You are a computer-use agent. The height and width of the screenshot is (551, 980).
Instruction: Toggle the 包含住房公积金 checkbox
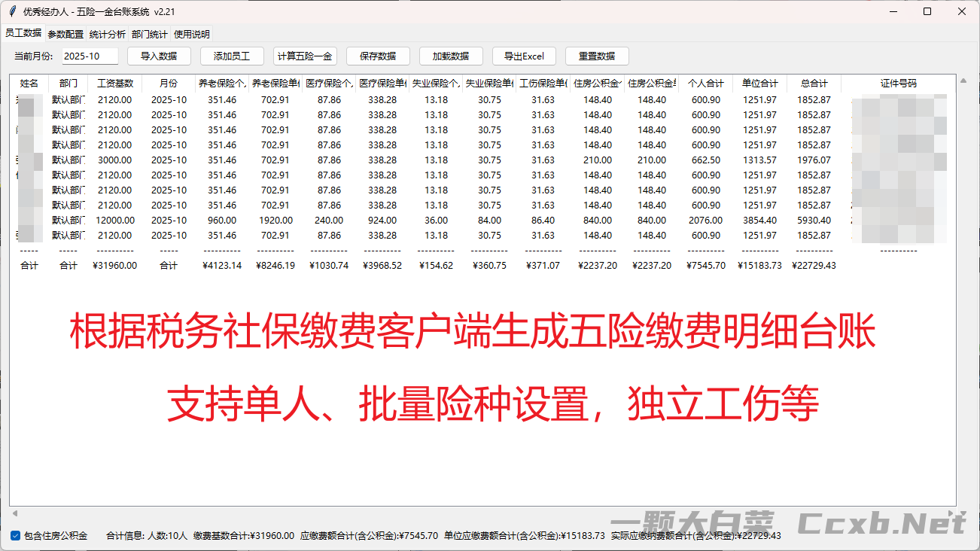tap(15, 536)
